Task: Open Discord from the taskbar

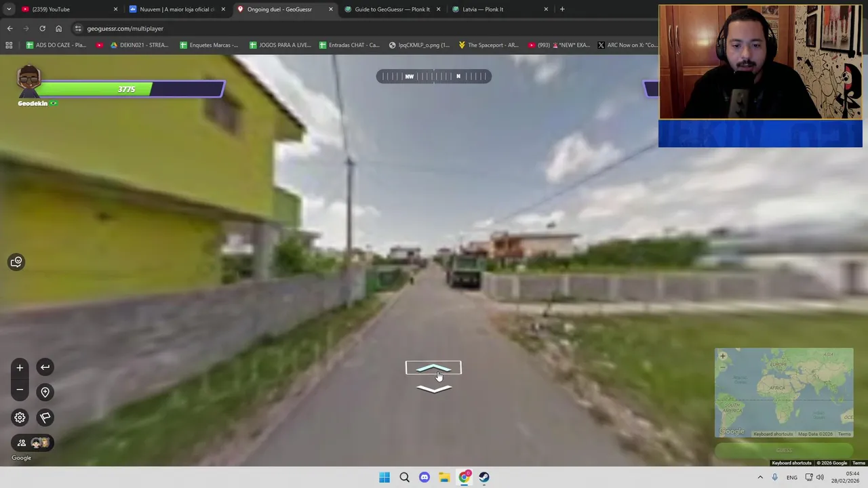Action: click(x=425, y=477)
